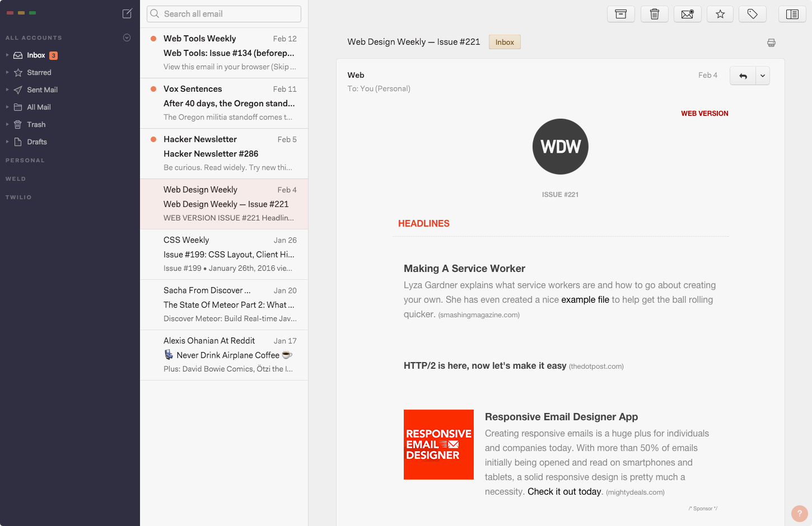Click the Inbox tray icon
812x526 pixels.
18,55
